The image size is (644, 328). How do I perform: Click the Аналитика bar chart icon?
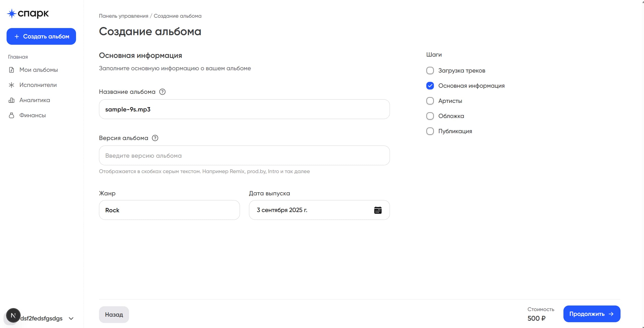(11, 100)
